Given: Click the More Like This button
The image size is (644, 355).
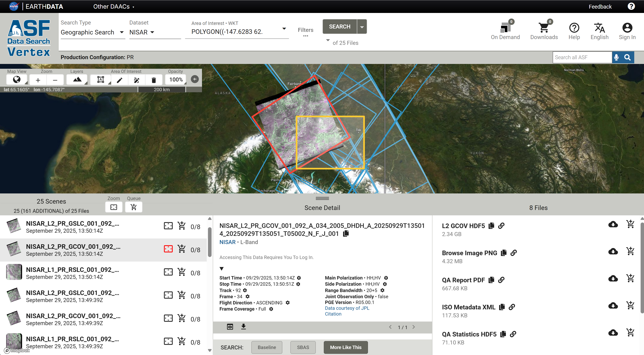Looking at the screenshot, I should click(x=345, y=347).
